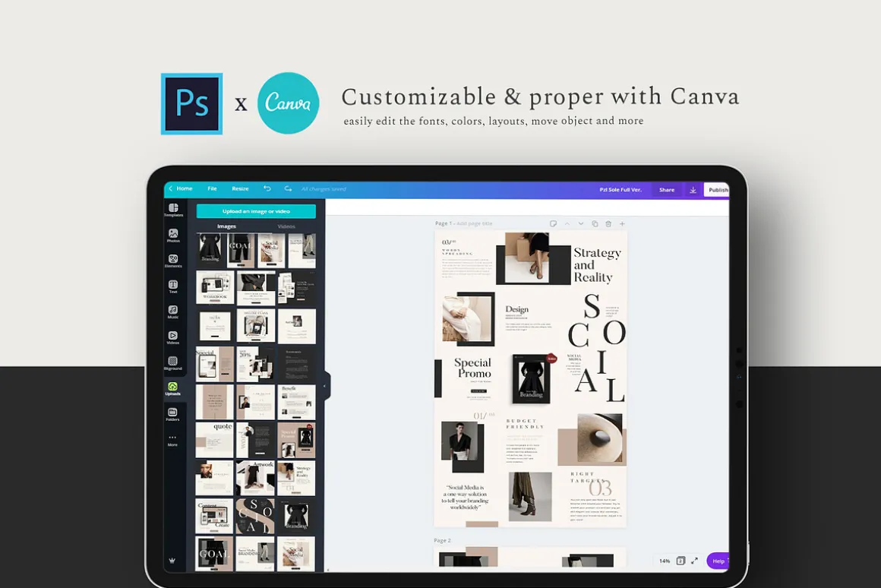Image resolution: width=881 pixels, height=588 pixels.
Task: Open the Photos sidebar panel
Action: click(x=173, y=236)
